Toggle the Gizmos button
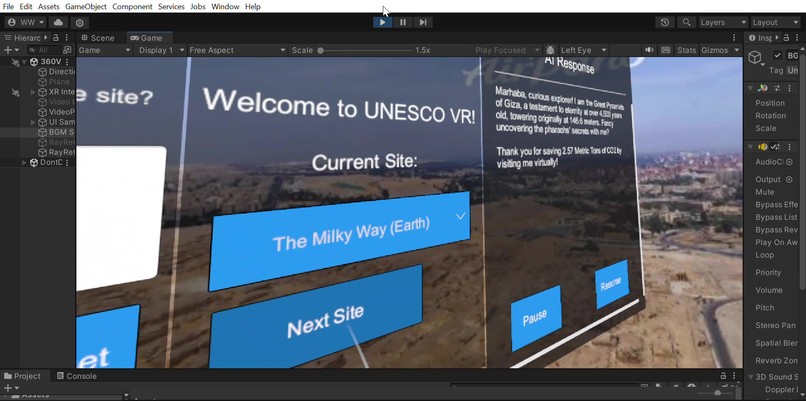806x401 pixels. coord(715,50)
